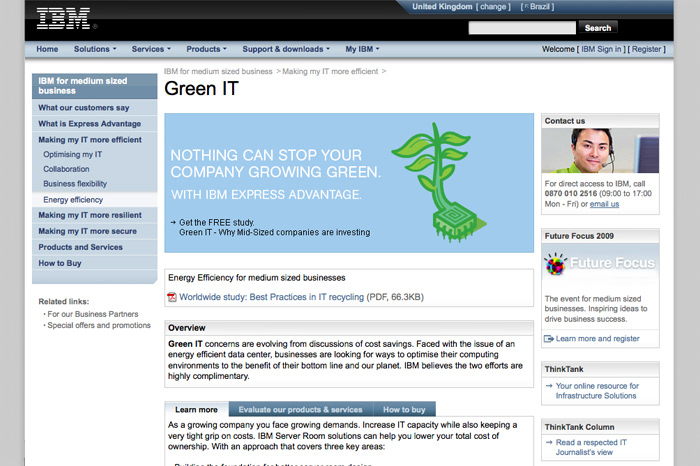Open Read a respected IT Journalist's view

591,447
